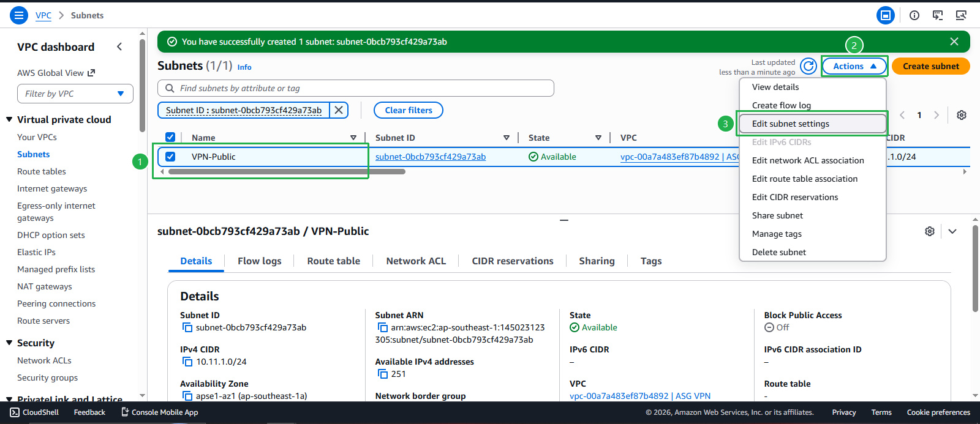Toggle the select-all subnets checkbox

click(x=170, y=137)
